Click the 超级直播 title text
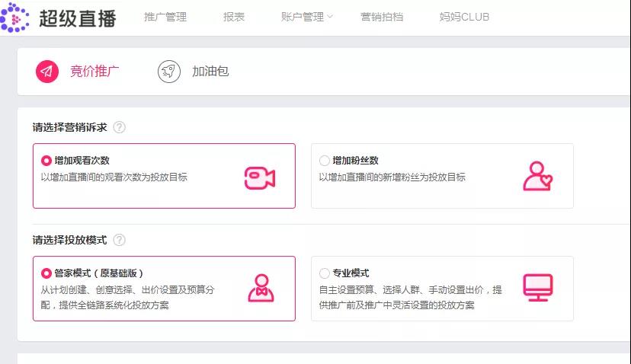This screenshot has height=364, width=631. point(78,18)
